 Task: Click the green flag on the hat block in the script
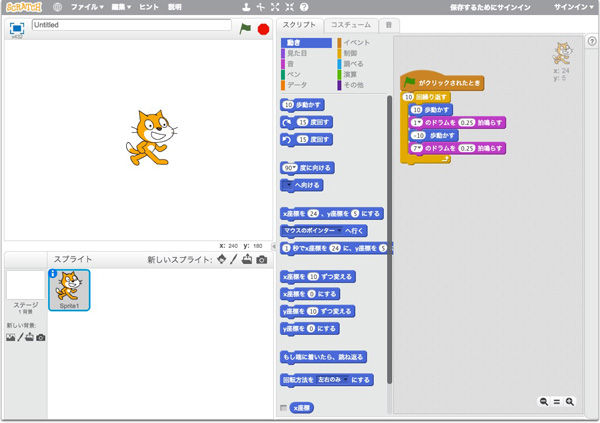(x=409, y=82)
